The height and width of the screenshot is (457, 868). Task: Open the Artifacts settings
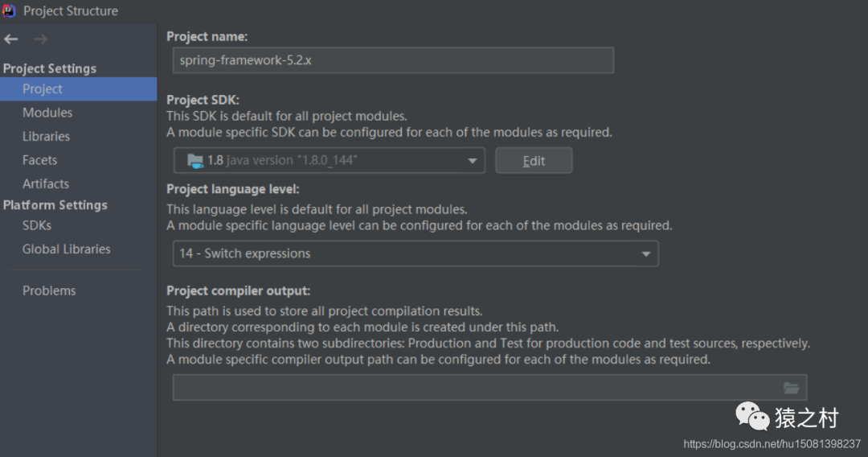click(x=46, y=183)
